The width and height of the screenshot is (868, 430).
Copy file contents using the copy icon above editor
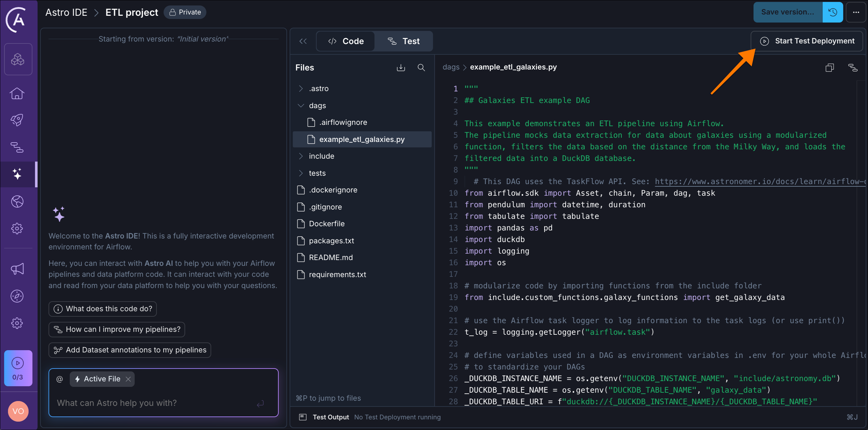tap(830, 68)
